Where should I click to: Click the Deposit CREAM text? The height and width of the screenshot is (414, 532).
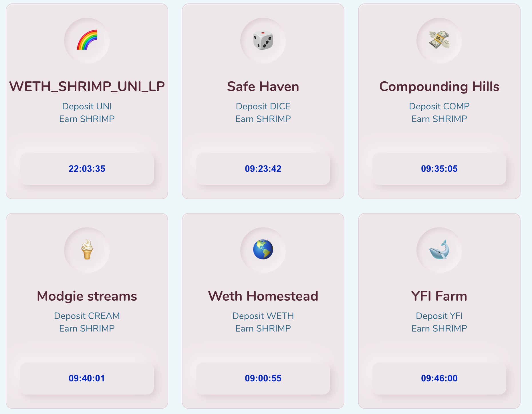pyautogui.click(x=87, y=316)
